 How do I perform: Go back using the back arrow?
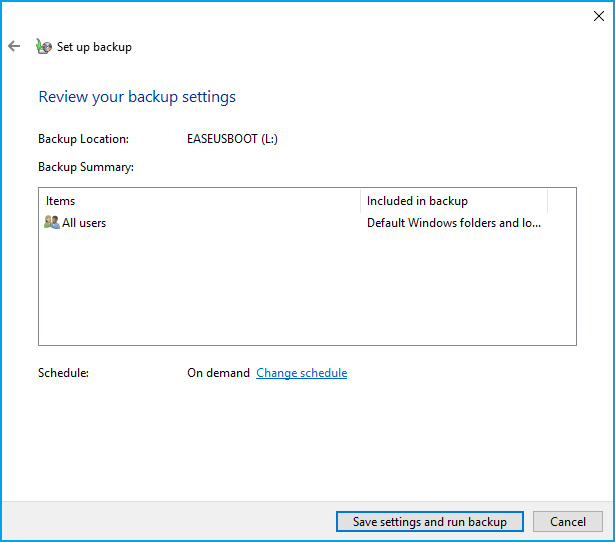point(14,46)
